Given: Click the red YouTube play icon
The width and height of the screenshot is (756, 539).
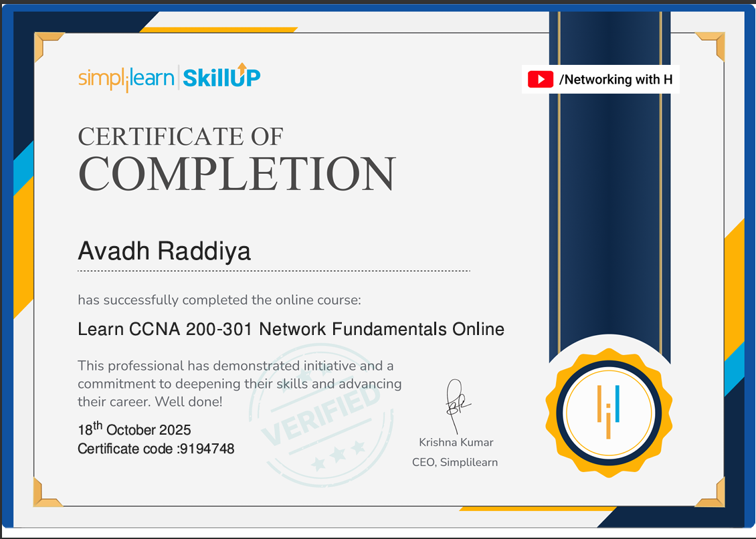Looking at the screenshot, I should (x=540, y=80).
